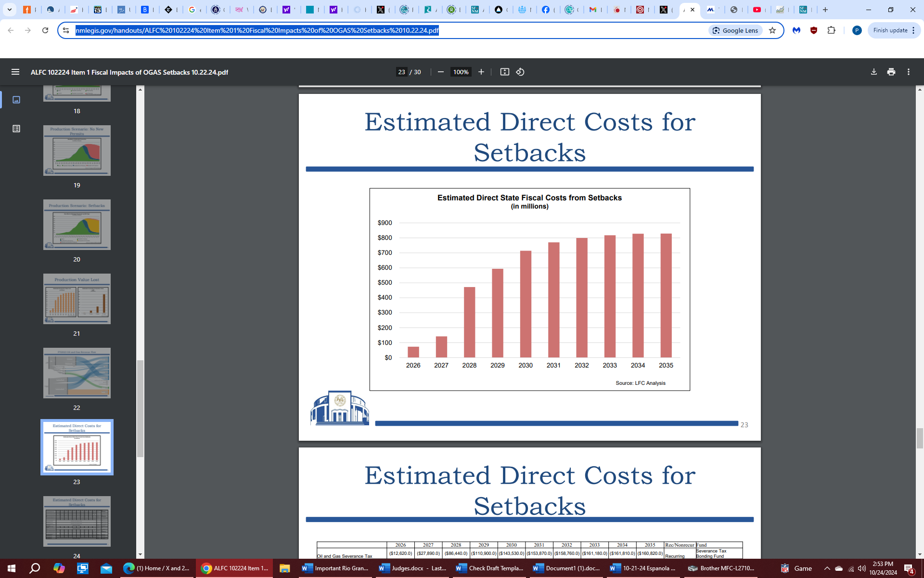The height and width of the screenshot is (578, 924).
Task: Click the PDF zoom out icon
Action: coord(440,72)
